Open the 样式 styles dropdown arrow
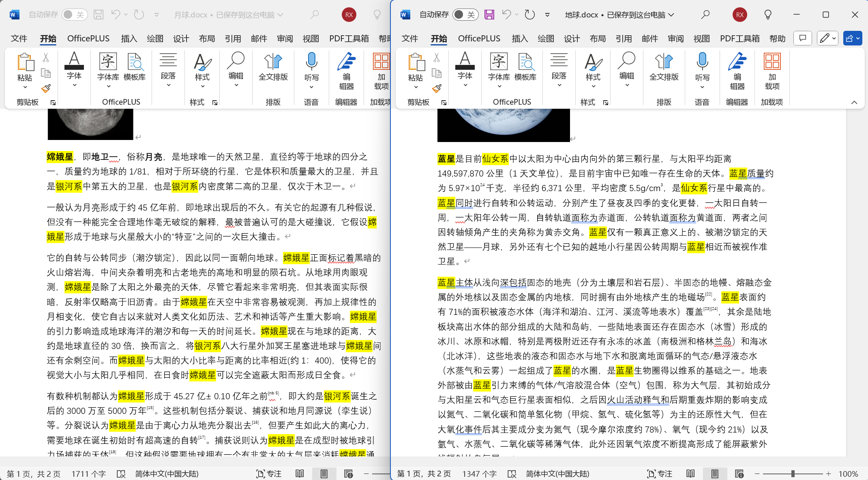Viewport: 868px width, 480px height. click(x=593, y=86)
